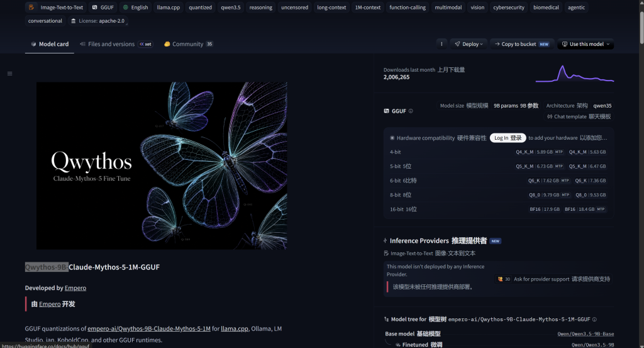Click the GGUF file format icon

click(x=387, y=111)
